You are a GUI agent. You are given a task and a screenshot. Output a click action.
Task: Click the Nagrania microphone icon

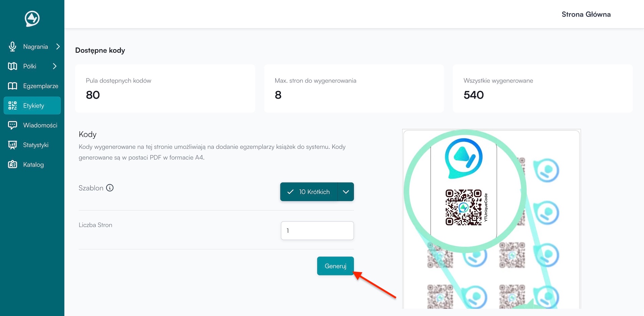(12, 47)
